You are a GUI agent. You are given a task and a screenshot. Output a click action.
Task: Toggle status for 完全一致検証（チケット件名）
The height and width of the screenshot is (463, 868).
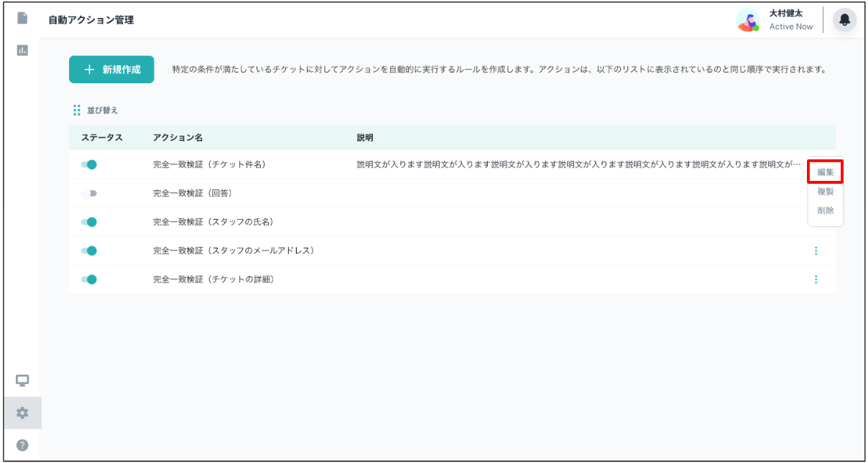(x=89, y=164)
